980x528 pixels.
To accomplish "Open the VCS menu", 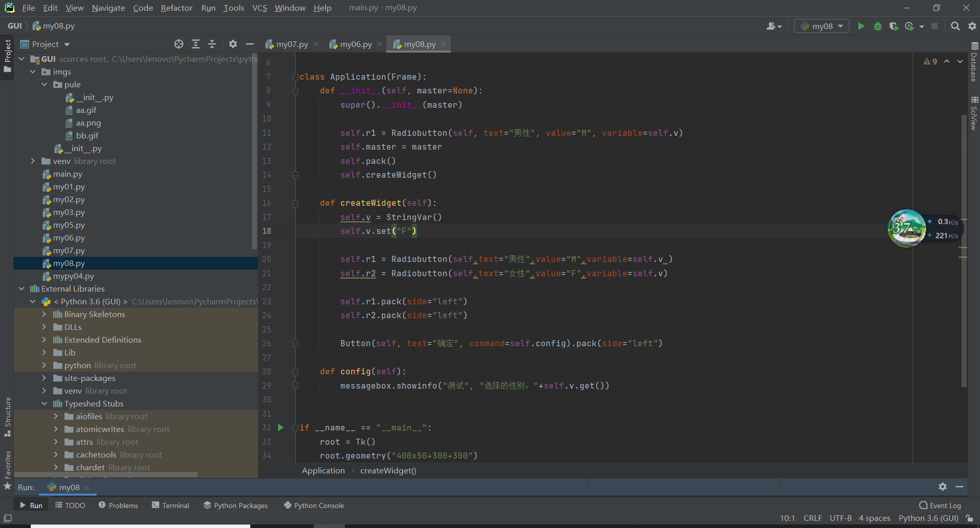I will pyautogui.click(x=260, y=8).
